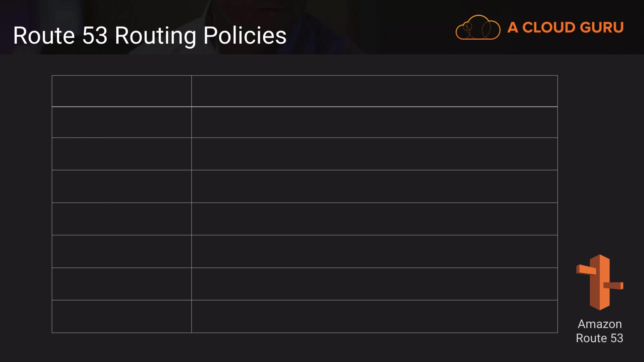Select the left cell of the fifth table row

[x=122, y=219]
